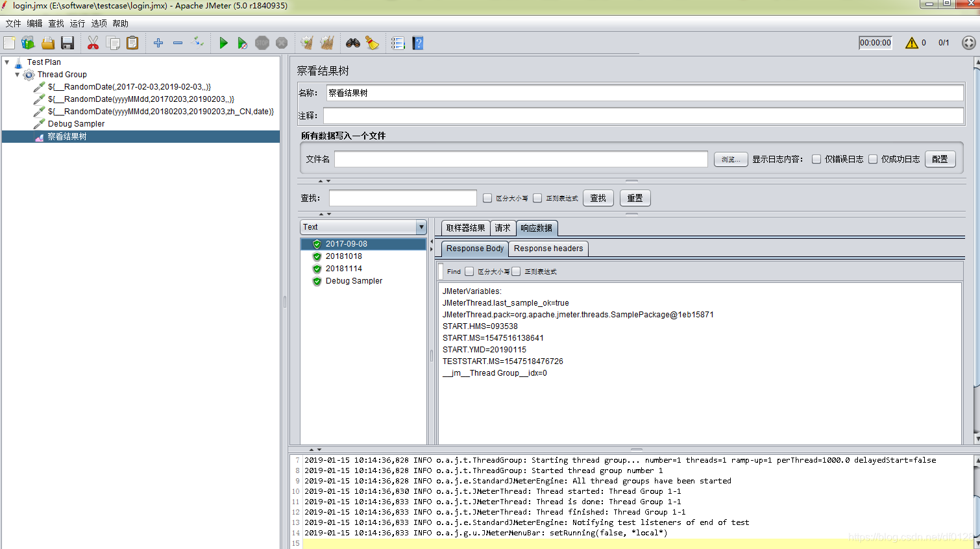
Task: Select the 20181114 sample result
Action: (x=344, y=269)
